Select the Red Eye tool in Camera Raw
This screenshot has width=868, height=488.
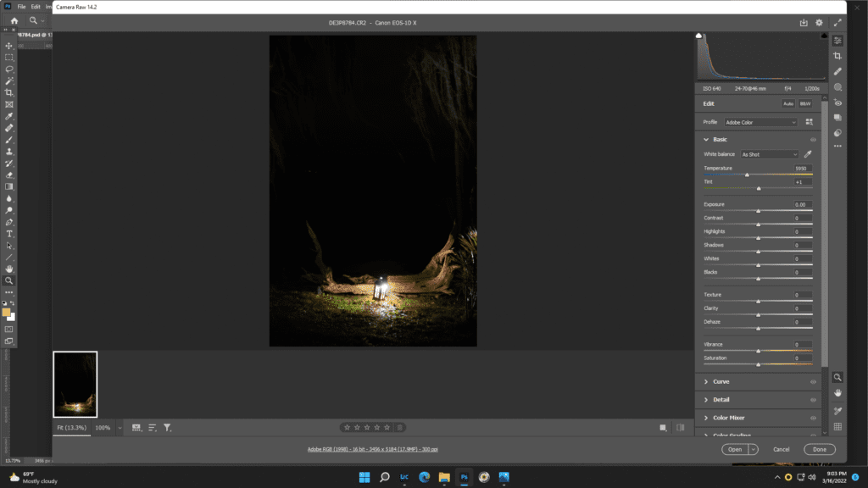(x=837, y=103)
